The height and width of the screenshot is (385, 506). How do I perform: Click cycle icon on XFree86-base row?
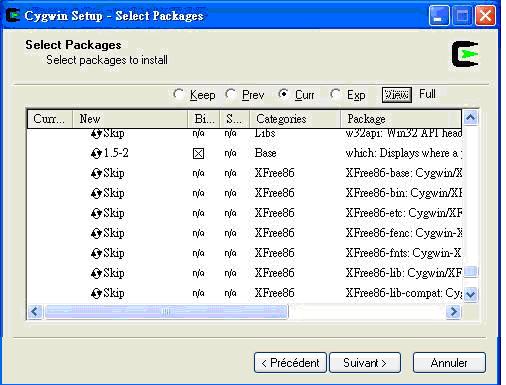tap(96, 174)
